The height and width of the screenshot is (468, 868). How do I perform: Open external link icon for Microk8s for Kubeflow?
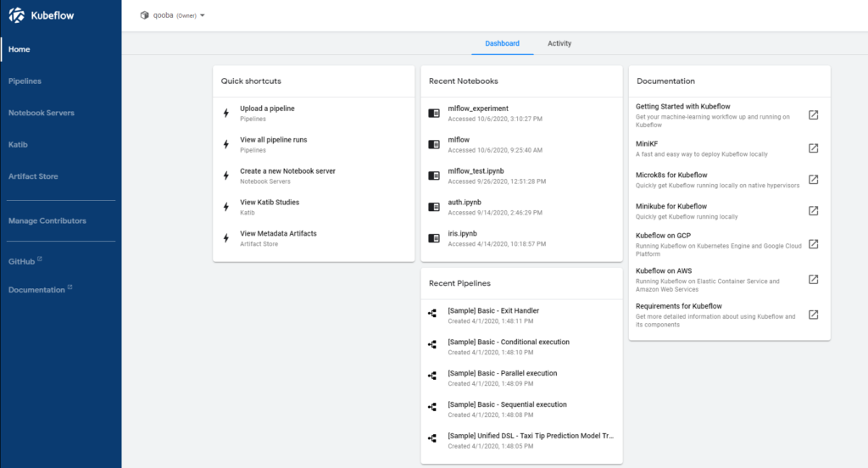[813, 180]
